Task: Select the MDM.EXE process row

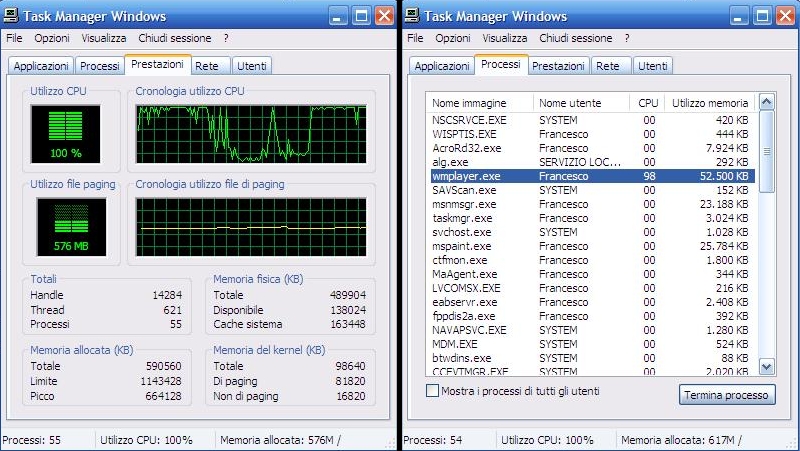Action: point(590,344)
